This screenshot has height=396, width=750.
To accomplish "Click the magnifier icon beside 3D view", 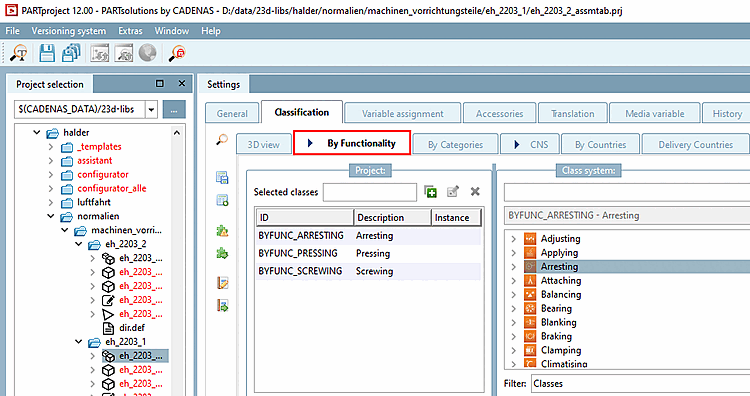I will (222, 140).
